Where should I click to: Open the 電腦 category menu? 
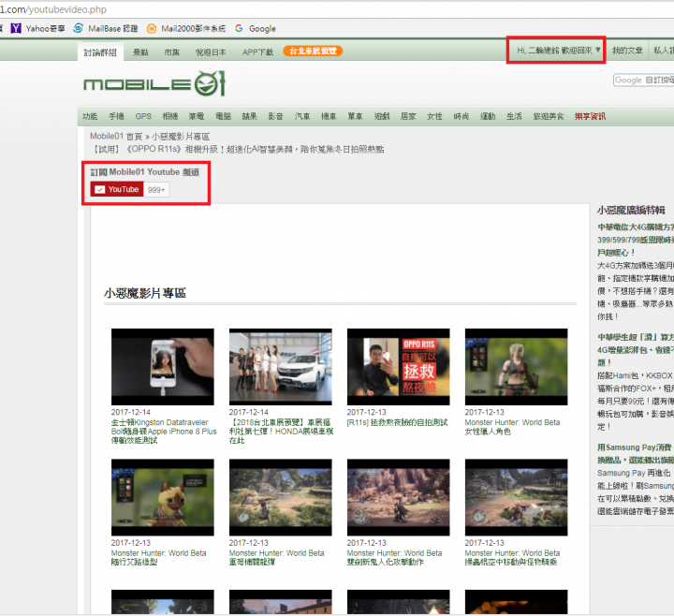coord(223,116)
